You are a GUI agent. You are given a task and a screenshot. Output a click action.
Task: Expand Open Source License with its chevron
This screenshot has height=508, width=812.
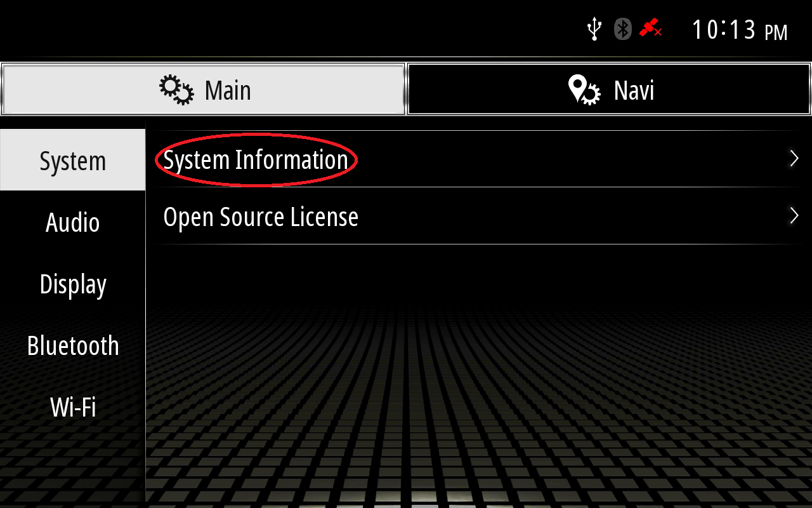pyautogui.click(x=794, y=216)
